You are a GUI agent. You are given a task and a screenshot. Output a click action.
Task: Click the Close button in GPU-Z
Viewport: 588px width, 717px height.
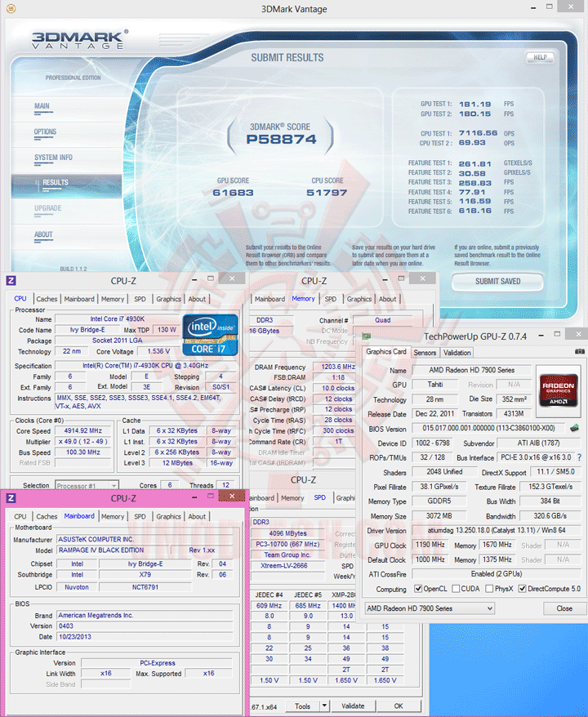pyautogui.click(x=564, y=608)
